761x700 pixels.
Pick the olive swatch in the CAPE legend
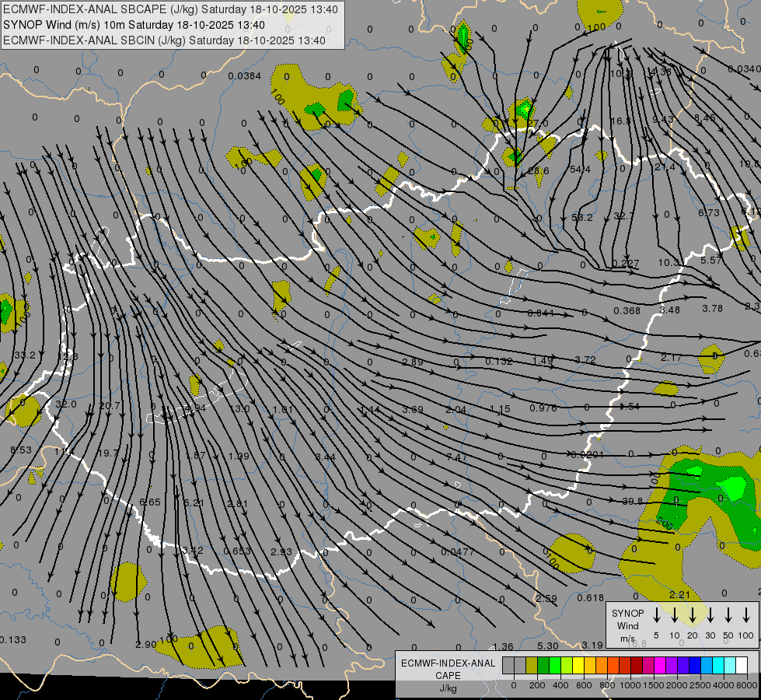pyautogui.click(x=532, y=666)
